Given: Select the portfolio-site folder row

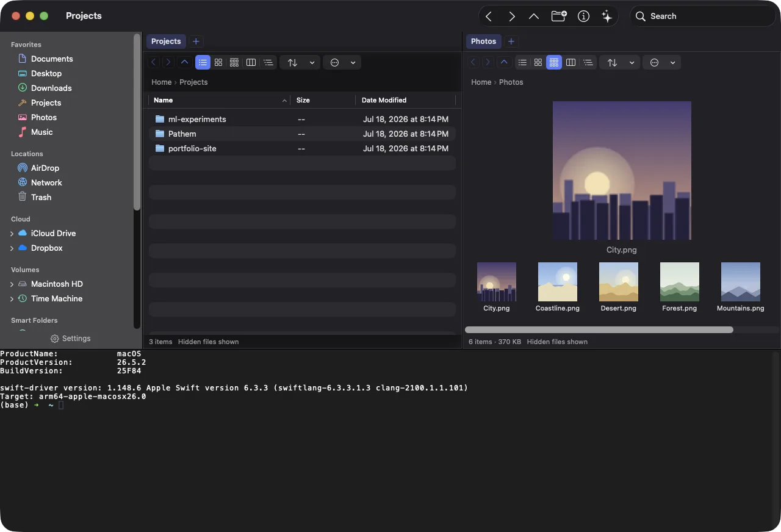Looking at the screenshot, I should point(302,148).
